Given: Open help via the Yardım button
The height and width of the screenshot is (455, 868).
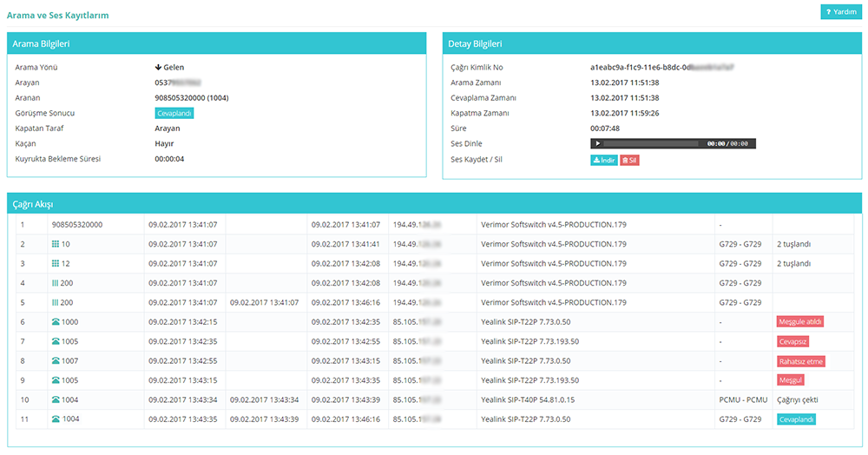Looking at the screenshot, I should (841, 12).
